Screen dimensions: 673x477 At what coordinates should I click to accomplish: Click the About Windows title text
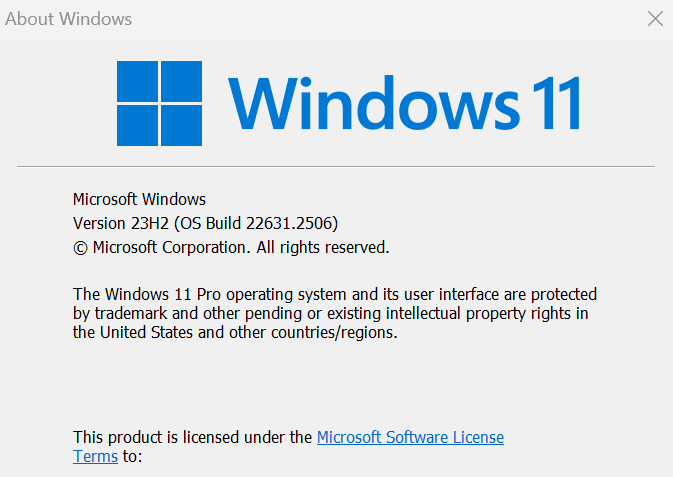(x=69, y=19)
